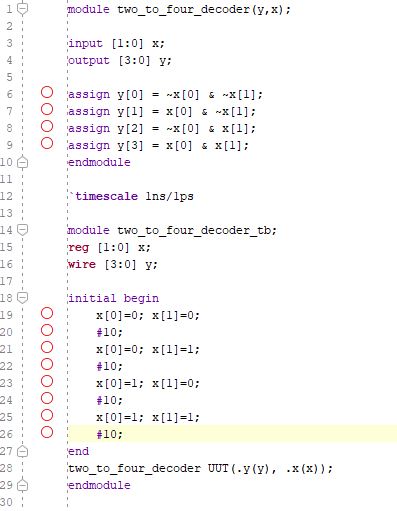Toggle breakpoint on line 25
The height and width of the screenshot is (511, 397).
coord(47,415)
